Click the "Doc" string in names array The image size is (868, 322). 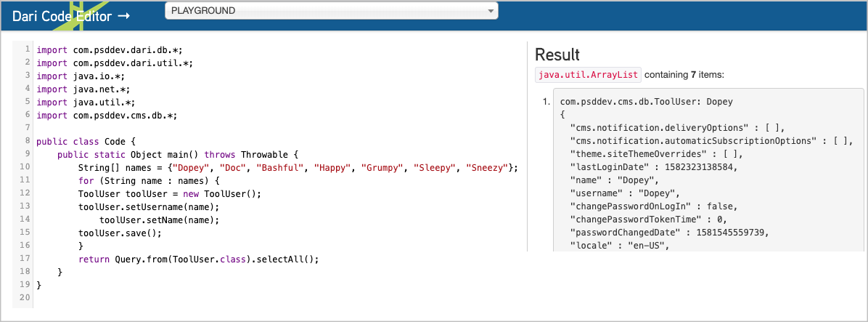pos(232,168)
